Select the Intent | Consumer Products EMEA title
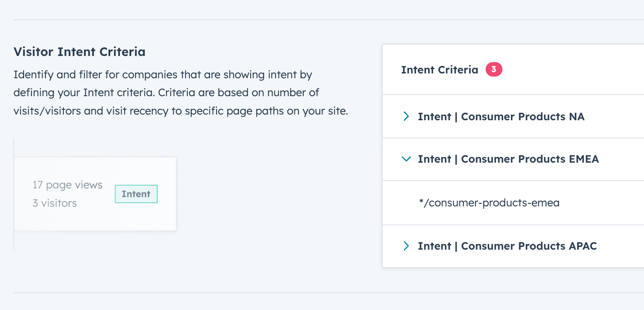644x310 pixels. (508, 159)
